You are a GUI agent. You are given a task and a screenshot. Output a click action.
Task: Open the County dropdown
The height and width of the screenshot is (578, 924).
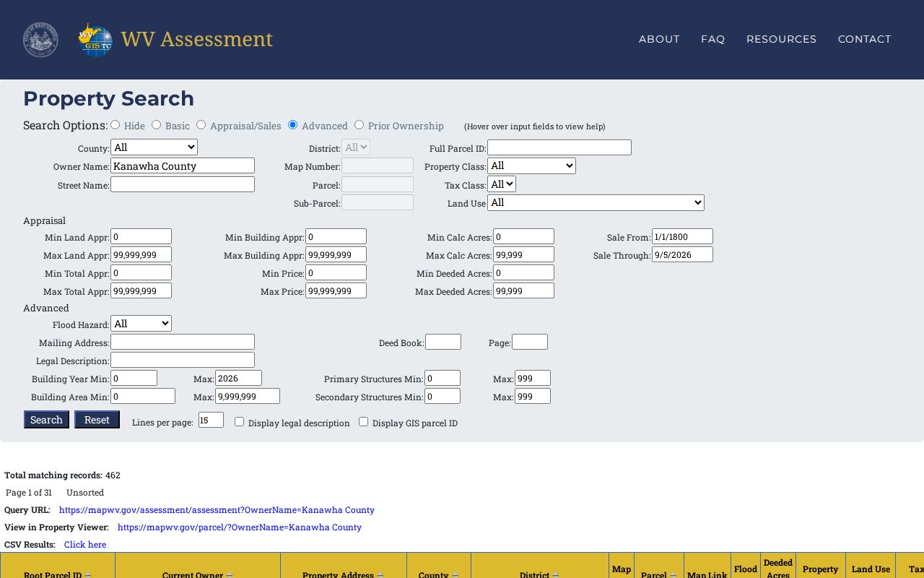coord(154,147)
